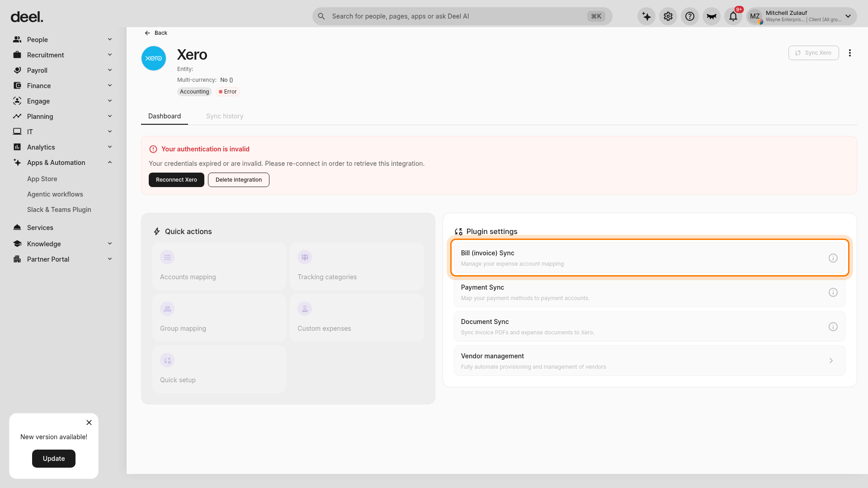Open the notifications bell
Image resolution: width=868 pixels, height=488 pixels.
[733, 16]
